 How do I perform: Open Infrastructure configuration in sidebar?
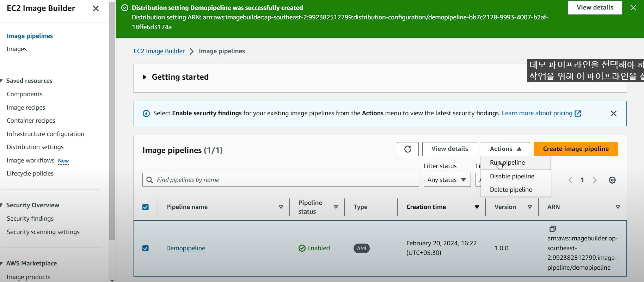click(45, 134)
